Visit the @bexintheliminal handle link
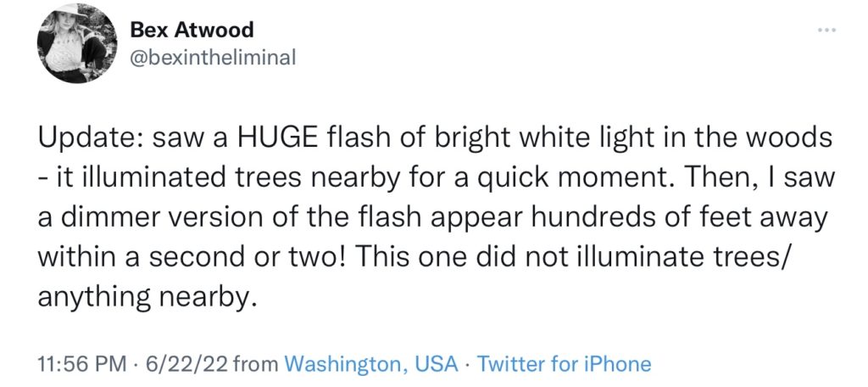This screenshot has width=868, height=387. pyautogui.click(x=213, y=57)
